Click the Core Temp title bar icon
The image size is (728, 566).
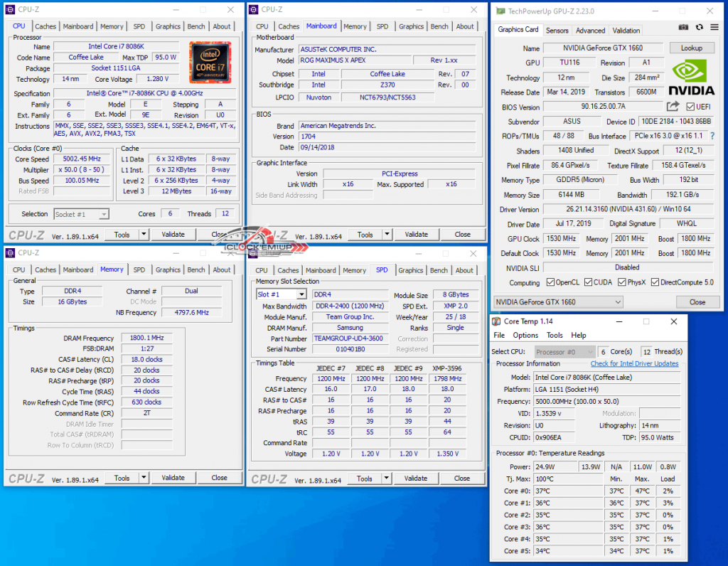(498, 321)
